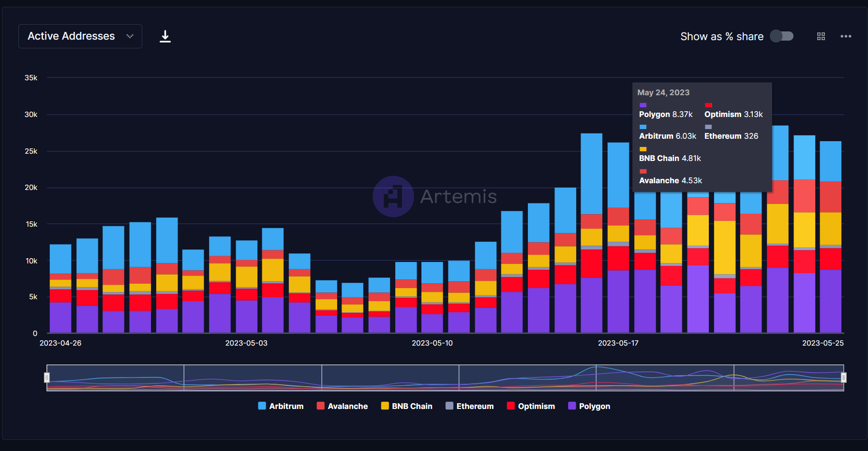Open the three-dot more options menu
This screenshot has width=868, height=451.
pos(846,36)
